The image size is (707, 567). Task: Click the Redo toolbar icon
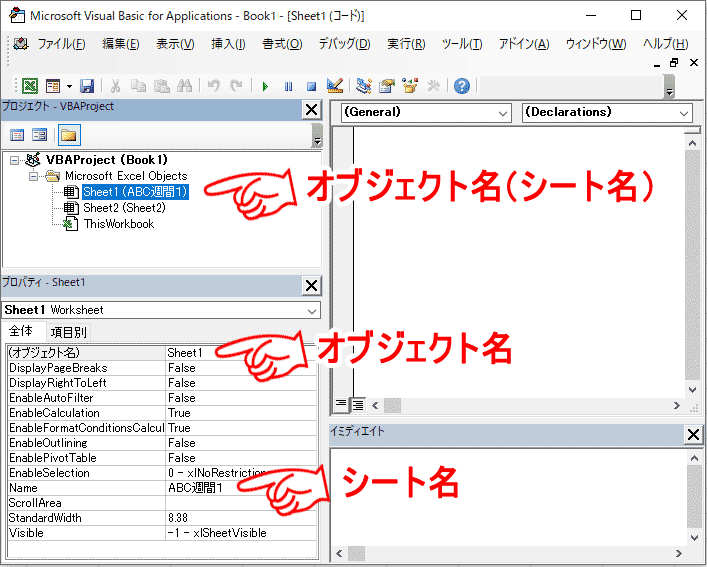236,86
